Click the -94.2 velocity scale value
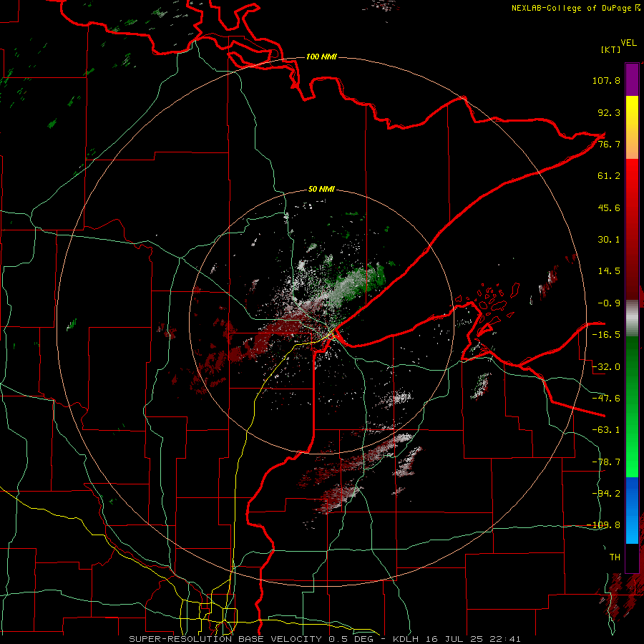 [606, 493]
